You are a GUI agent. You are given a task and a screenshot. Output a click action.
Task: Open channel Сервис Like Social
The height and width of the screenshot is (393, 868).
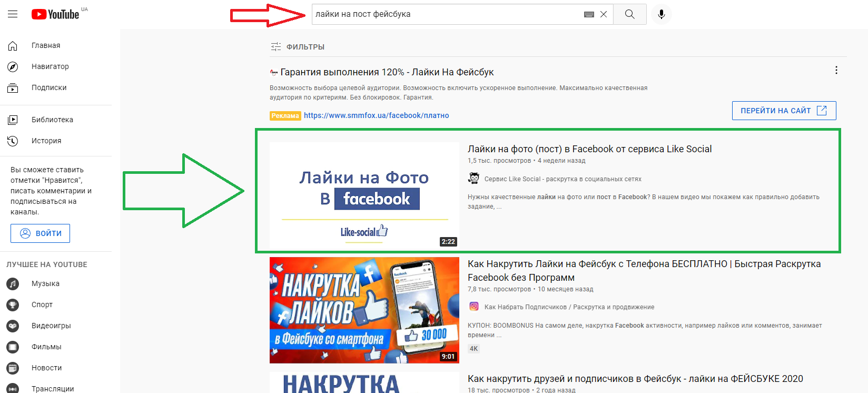[x=563, y=179]
